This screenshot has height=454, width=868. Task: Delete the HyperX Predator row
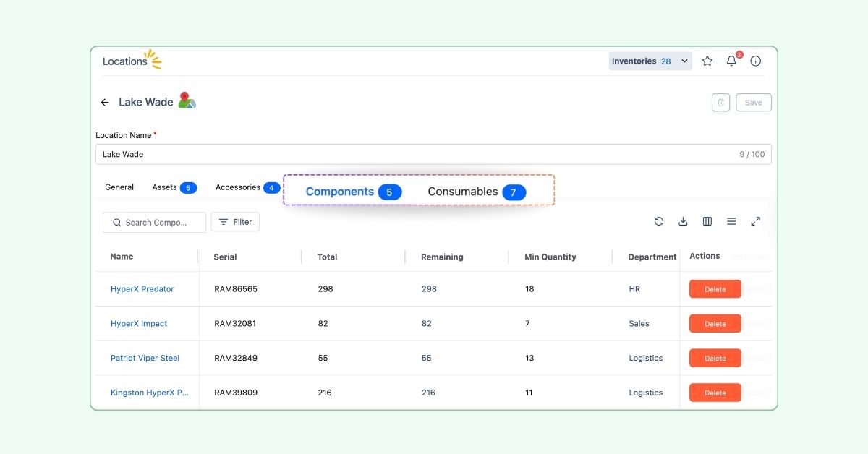(x=715, y=289)
